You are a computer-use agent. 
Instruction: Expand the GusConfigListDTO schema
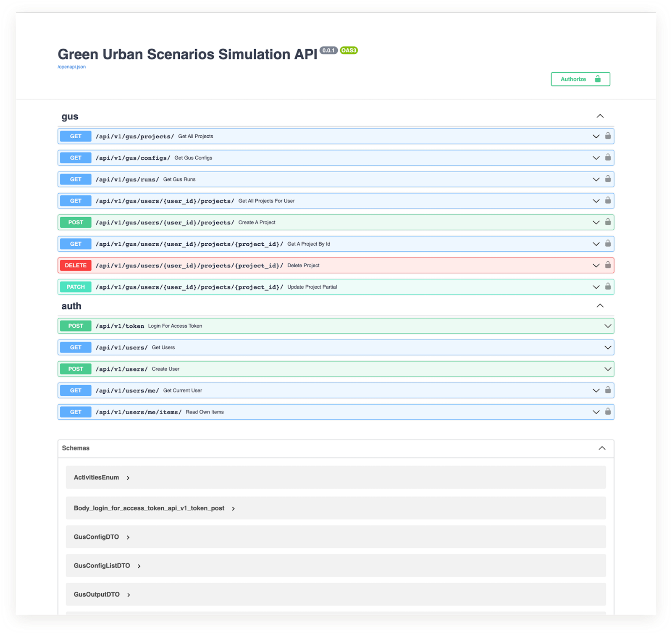coord(139,566)
